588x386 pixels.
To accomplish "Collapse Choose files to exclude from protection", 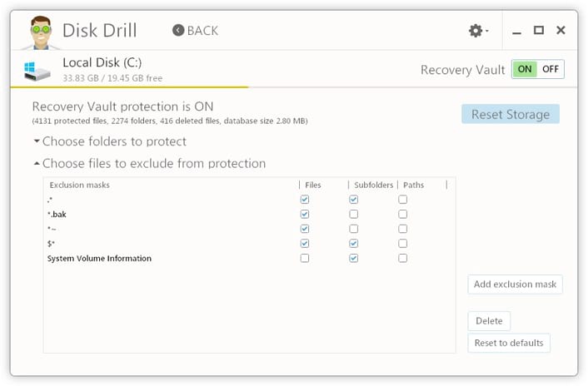I will tap(150, 164).
